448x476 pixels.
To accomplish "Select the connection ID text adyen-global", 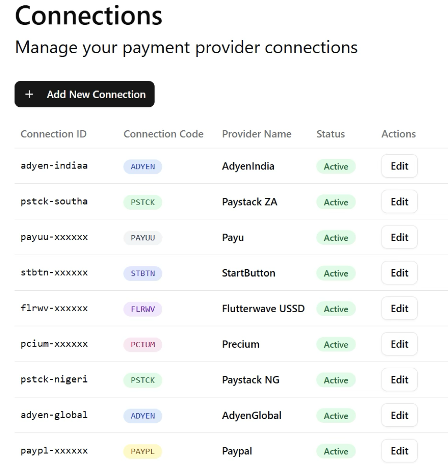I will click(53, 416).
